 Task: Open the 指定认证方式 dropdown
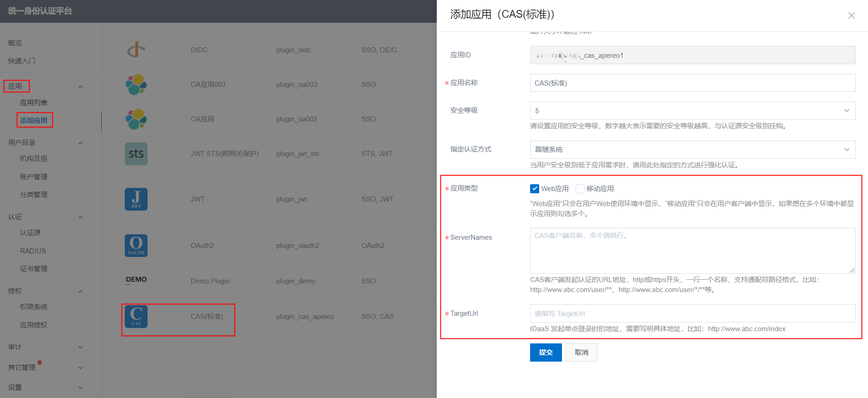coord(692,150)
